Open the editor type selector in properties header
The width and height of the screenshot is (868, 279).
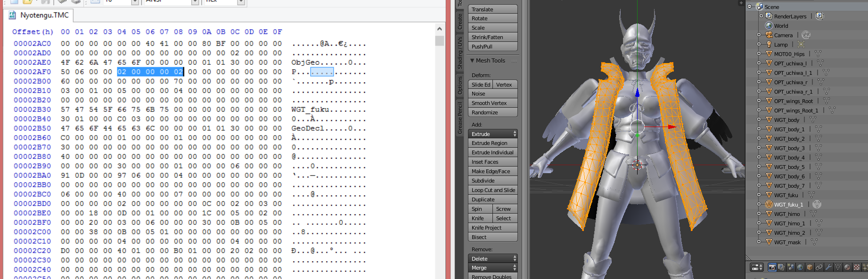pos(757,267)
